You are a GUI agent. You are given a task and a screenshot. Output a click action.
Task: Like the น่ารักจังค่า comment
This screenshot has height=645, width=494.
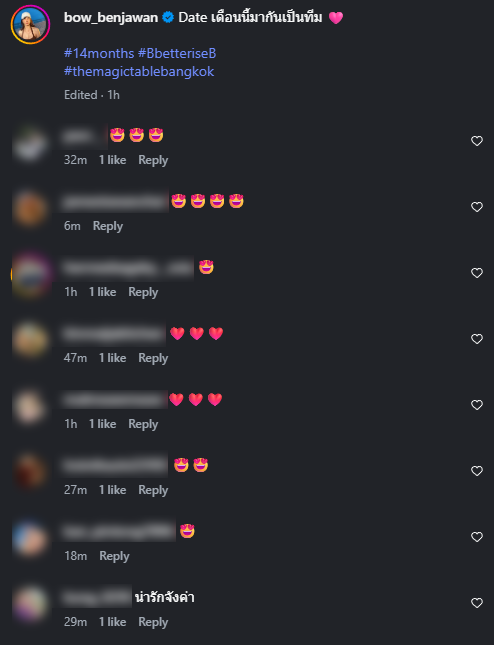point(477,603)
